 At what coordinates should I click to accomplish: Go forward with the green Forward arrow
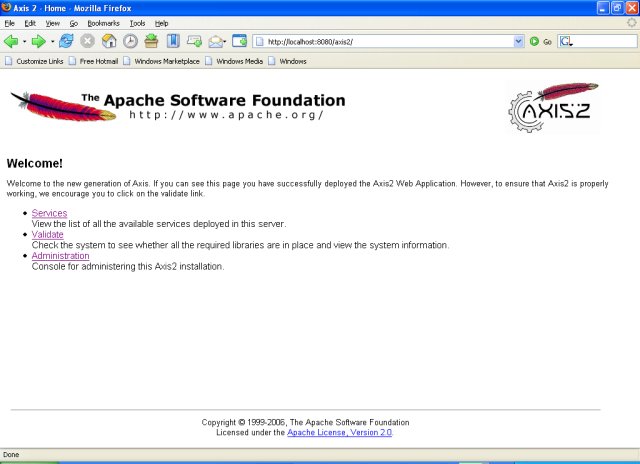tap(39, 41)
